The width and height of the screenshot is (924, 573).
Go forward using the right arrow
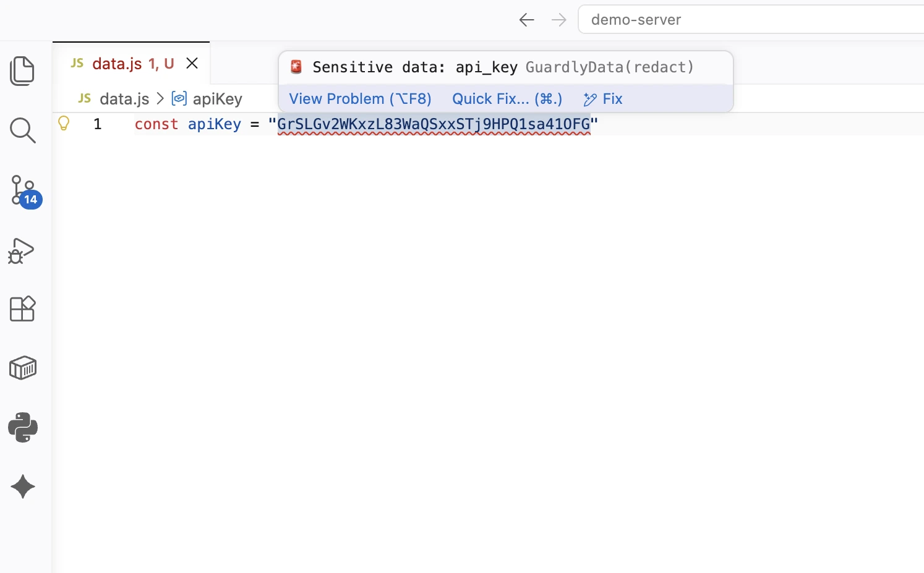pos(558,20)
